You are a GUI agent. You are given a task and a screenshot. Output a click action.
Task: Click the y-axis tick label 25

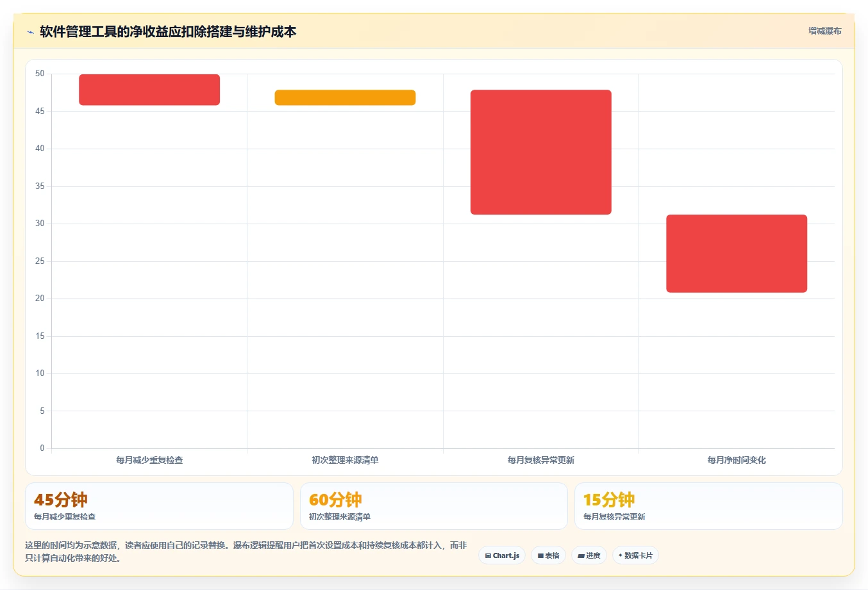point(40,261)
